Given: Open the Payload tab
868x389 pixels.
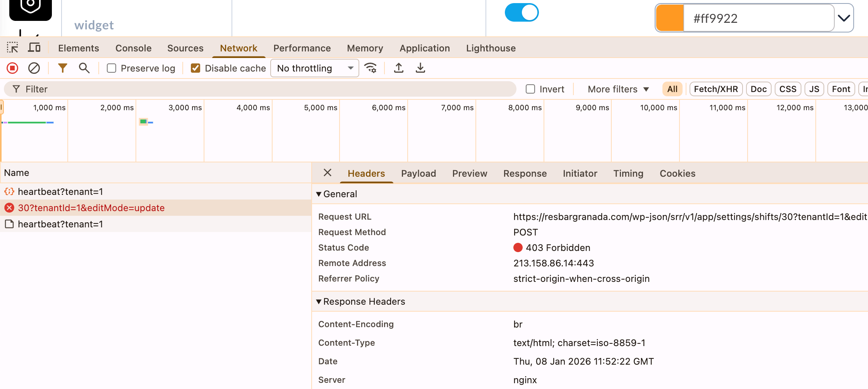Looking at the screenshot, I should [419, 174].
